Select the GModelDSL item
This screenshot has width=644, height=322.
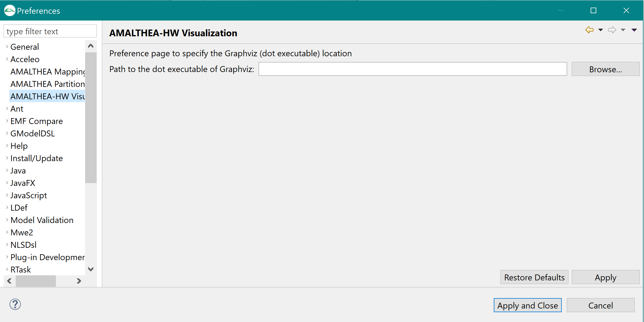click(33, 133)
